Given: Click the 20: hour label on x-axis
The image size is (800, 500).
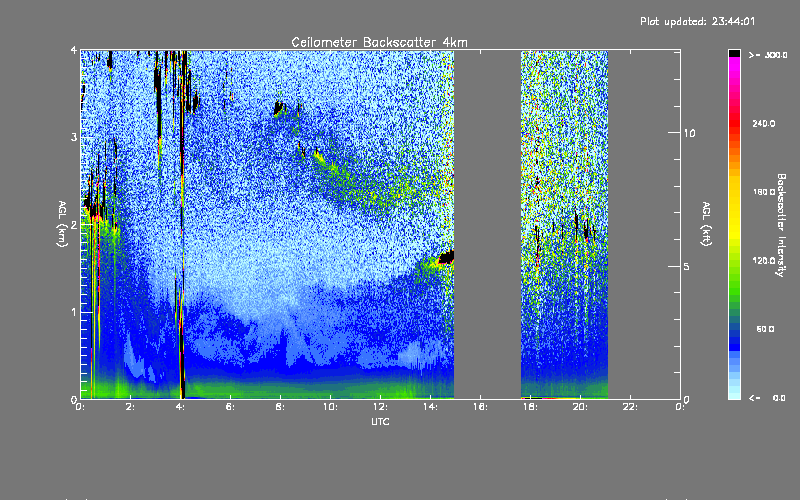Looking at the screenshot, I should pyautogui.click(x=580, y=407).
